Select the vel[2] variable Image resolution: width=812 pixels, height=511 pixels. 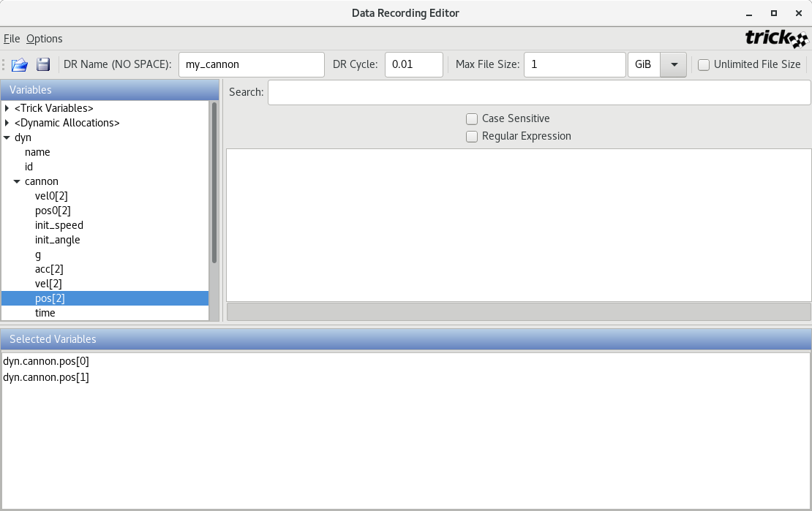48,284
